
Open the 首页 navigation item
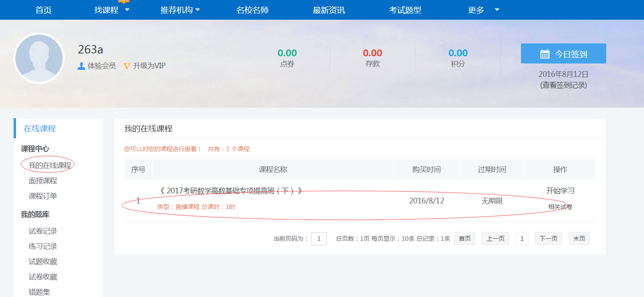pos(43,10)
